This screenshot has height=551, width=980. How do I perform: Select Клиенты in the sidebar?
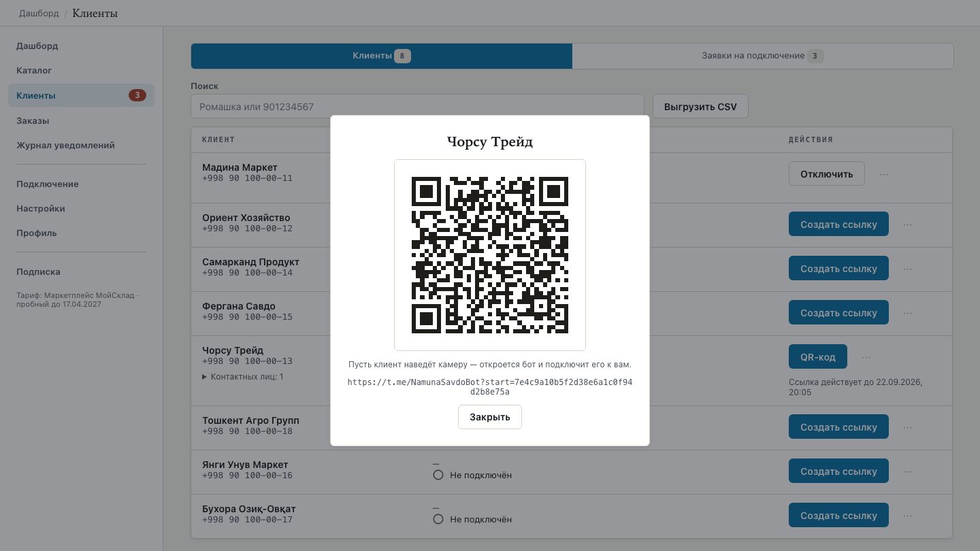tap(82, 95)
